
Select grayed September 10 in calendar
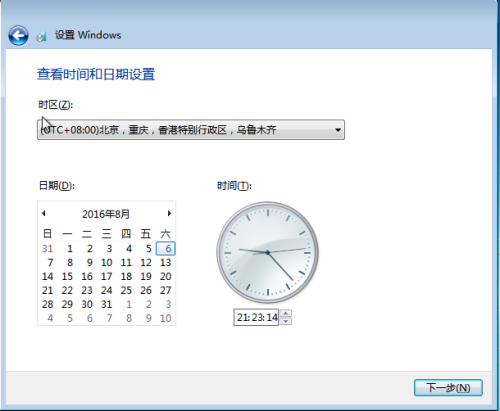(165, 318)
